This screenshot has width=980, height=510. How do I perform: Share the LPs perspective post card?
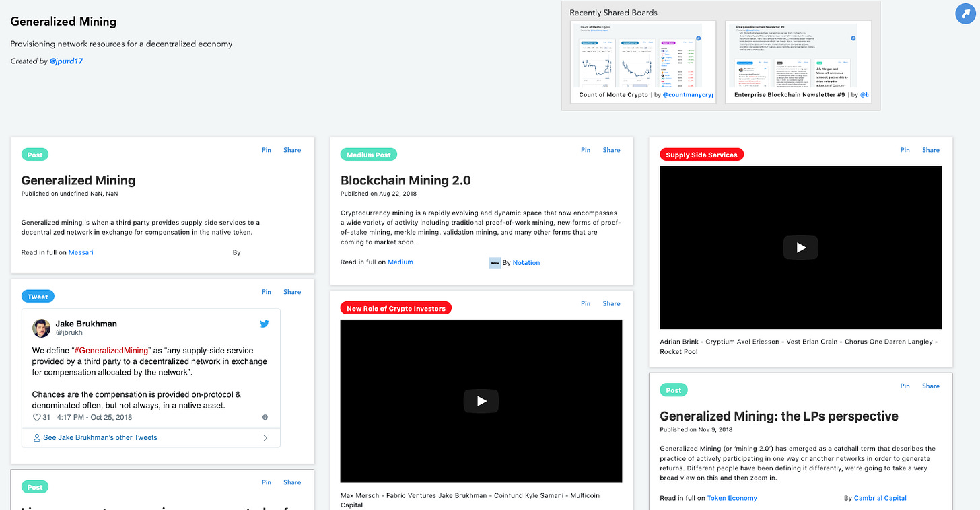[x=931, y=386]
